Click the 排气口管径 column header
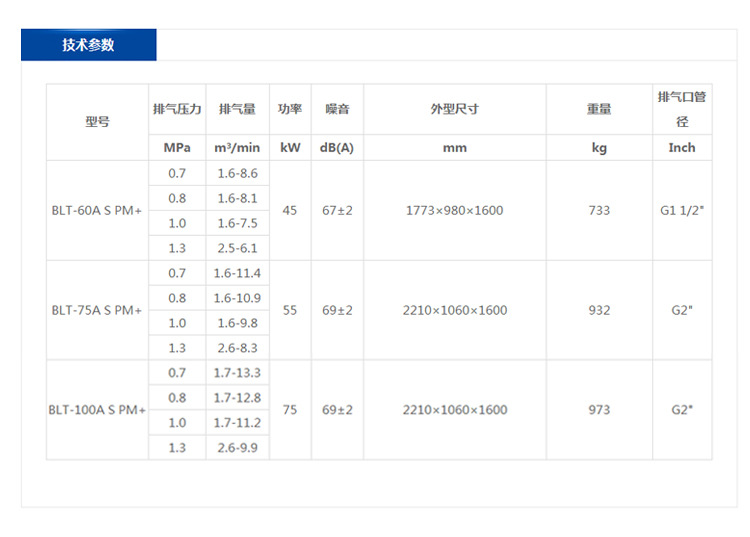 682,109
